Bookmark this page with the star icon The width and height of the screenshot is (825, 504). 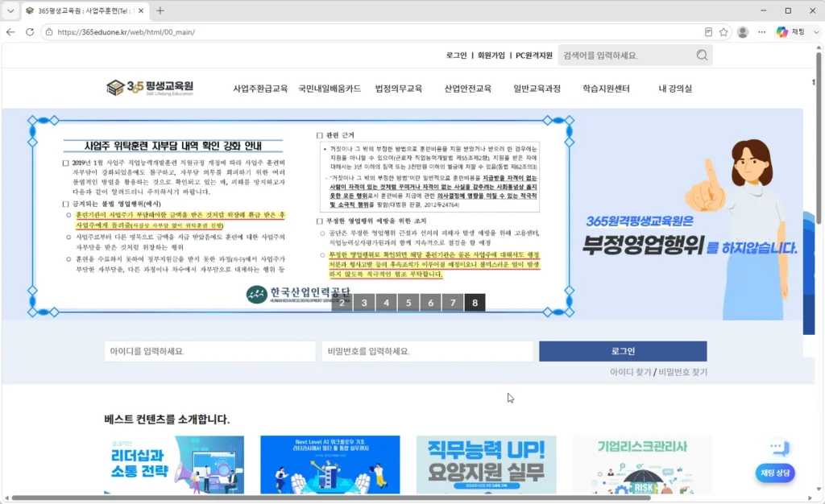point(723,32)
